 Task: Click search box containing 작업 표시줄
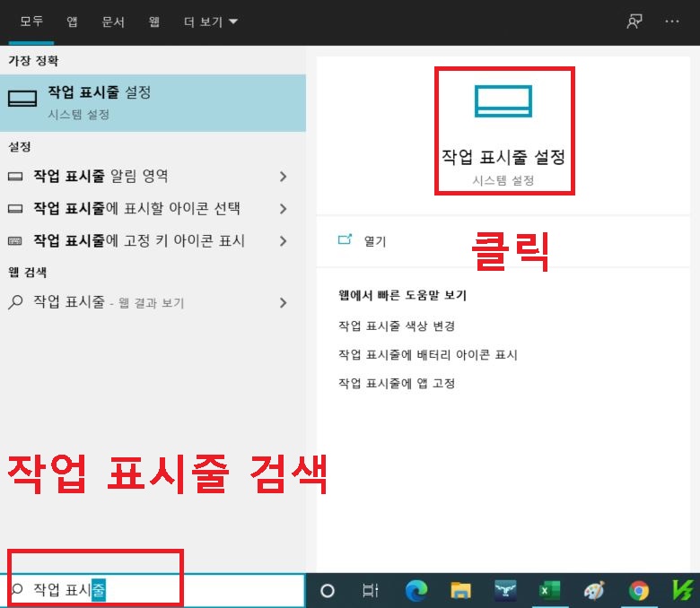[152, 590]
